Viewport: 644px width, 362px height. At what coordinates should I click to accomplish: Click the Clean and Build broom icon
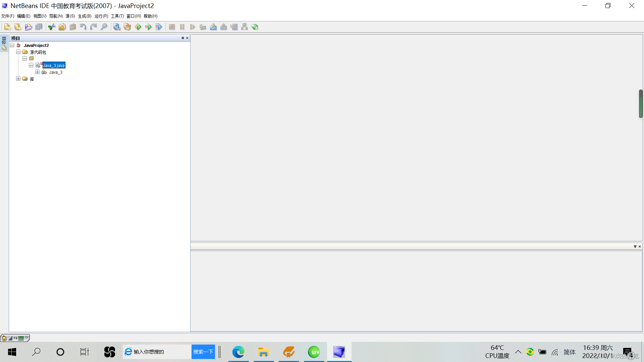tap(127, 27)
